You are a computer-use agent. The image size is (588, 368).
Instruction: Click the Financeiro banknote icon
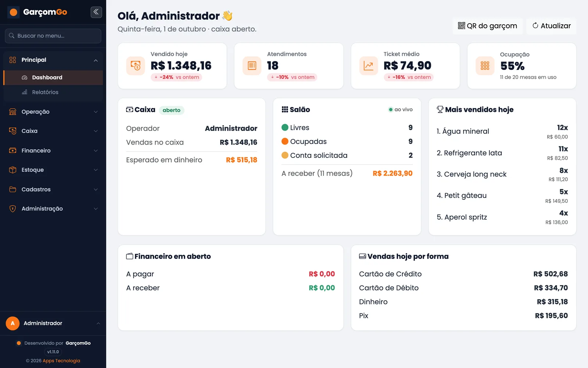click(x=13, y=151)
